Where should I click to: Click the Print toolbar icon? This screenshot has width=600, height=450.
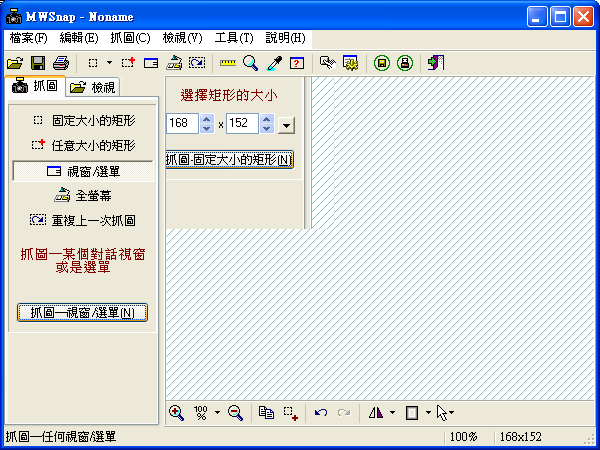tap(61, 63)
